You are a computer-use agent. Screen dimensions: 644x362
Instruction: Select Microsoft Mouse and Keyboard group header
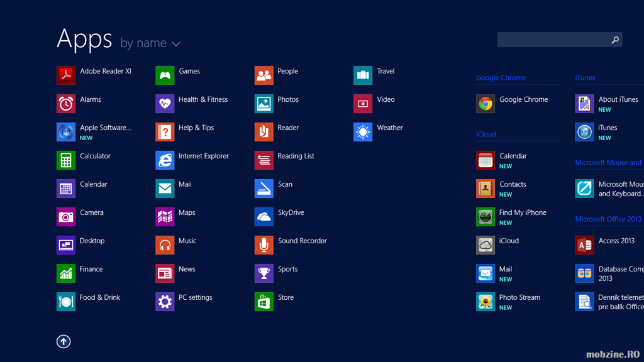608,163
